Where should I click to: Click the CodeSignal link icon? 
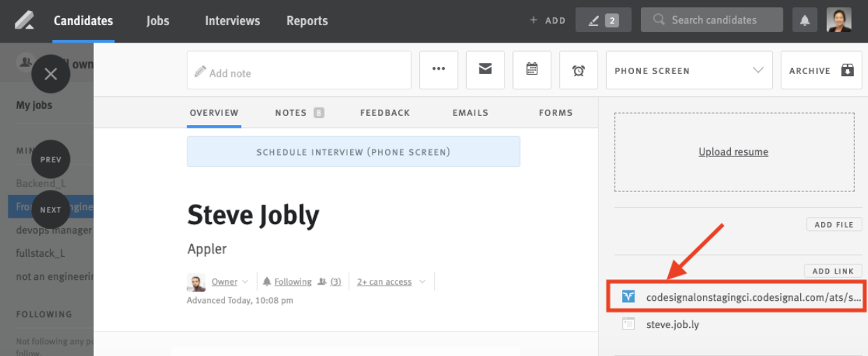click(x=628, y=297)
